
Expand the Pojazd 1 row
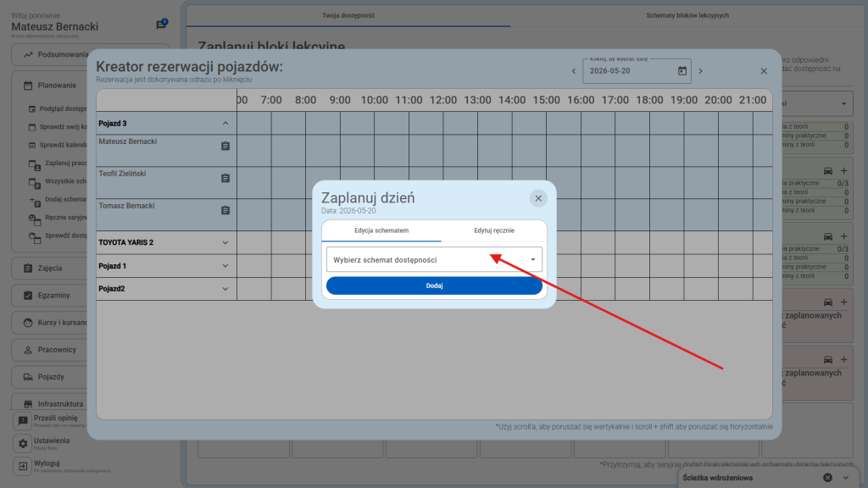225,266
